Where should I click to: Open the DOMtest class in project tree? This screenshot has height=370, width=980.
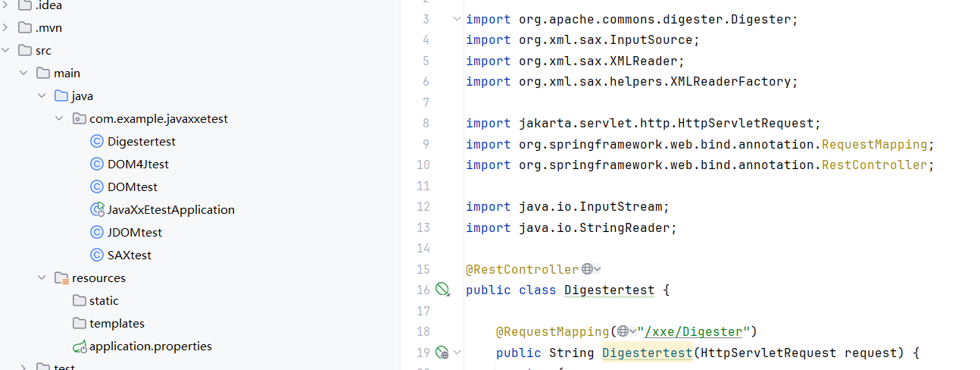[x=133, y=187]
